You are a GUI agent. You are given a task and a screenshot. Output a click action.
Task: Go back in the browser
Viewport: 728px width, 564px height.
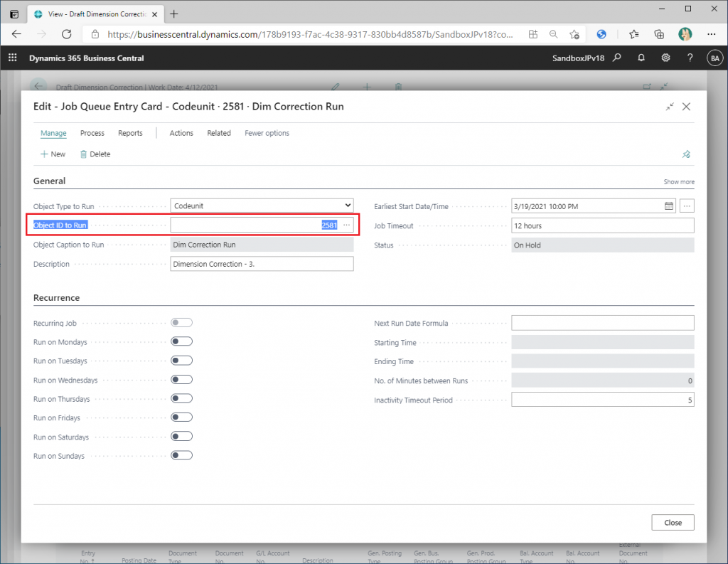click(17, 34)
